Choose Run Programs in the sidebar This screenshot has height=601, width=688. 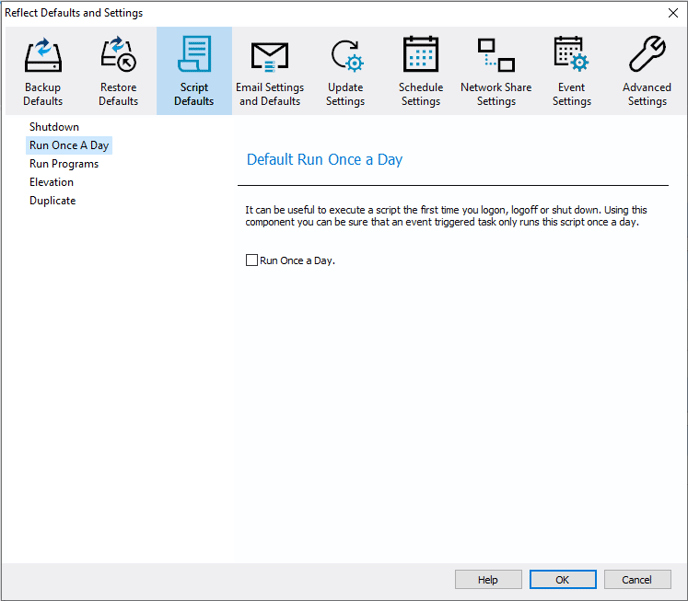pos(64,164)
